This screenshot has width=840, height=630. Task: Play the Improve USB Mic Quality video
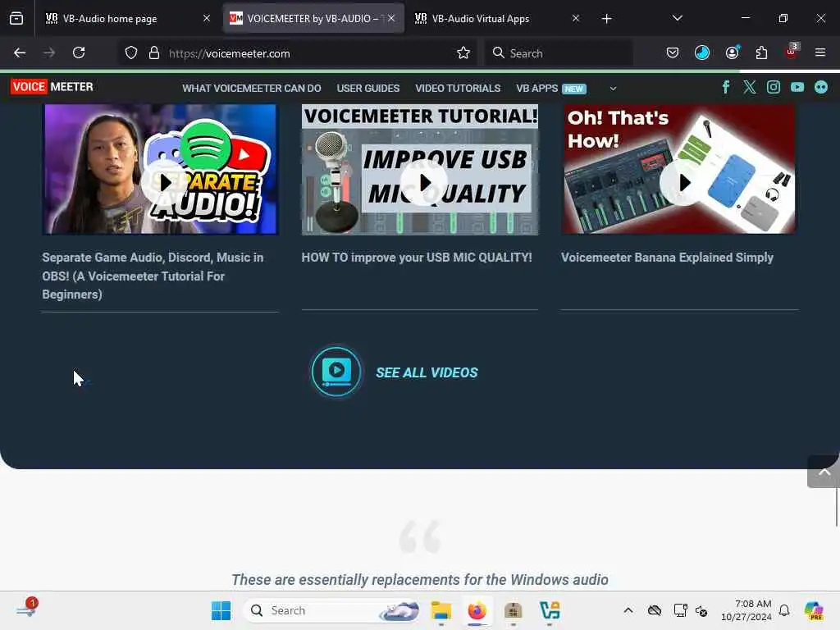[x=424, y=183]
